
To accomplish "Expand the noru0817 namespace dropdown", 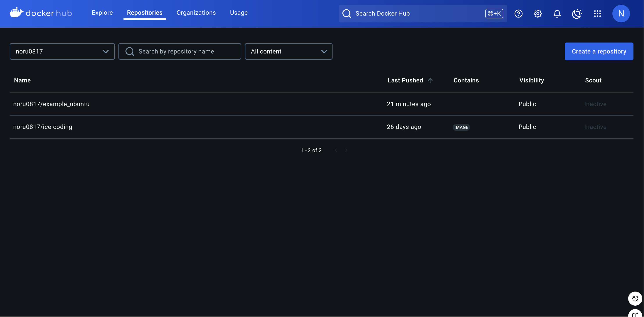I will pos(62,52).
